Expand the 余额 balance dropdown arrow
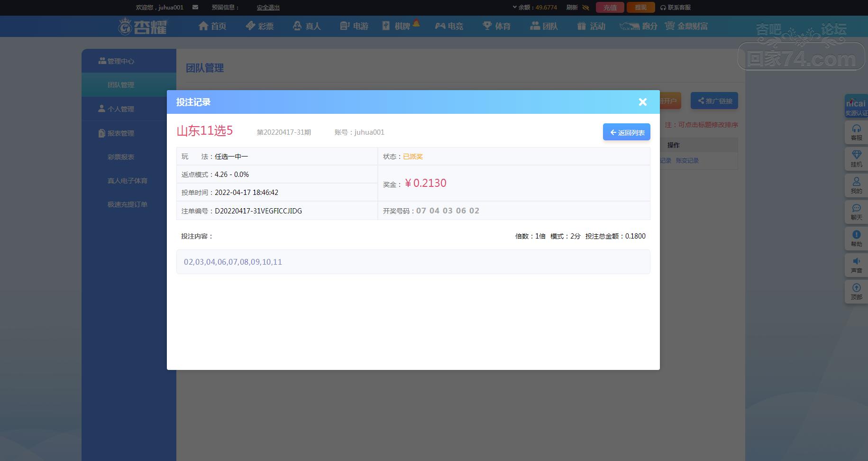The width and height of the screenshot is (868, 461). [515, 7]
